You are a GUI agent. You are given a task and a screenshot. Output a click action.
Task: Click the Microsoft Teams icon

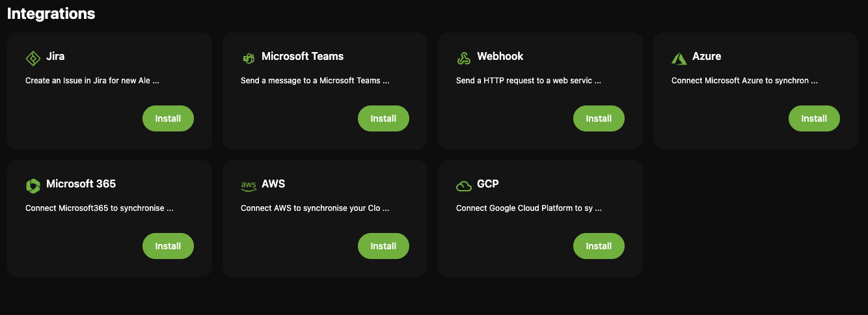tap(248, 59)
